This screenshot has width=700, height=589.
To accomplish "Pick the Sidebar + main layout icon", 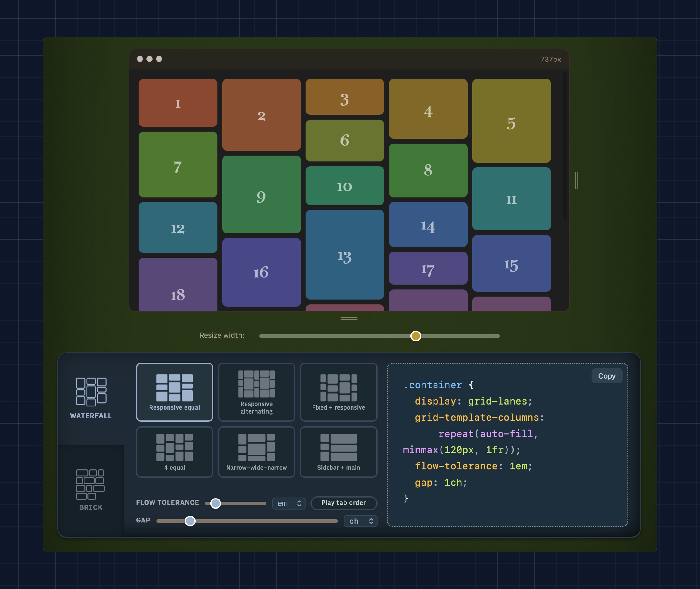I will (x=338, y=452).
